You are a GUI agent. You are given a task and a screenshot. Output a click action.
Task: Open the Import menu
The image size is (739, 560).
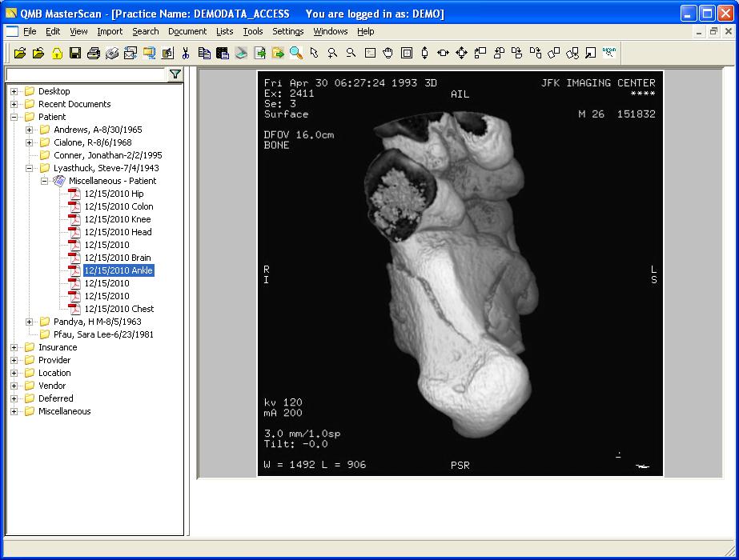(110, 31)
